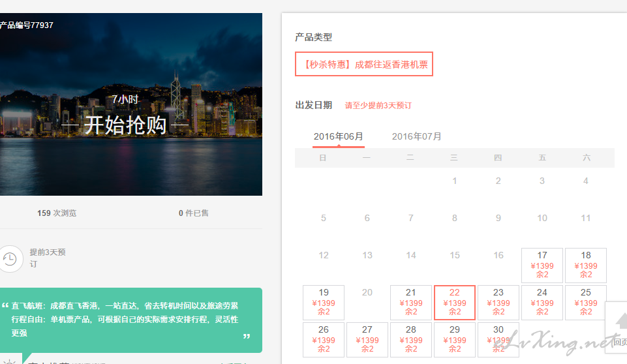
Task: Pick departure date 18 priced ¥1399
Action: coord(586,265)
